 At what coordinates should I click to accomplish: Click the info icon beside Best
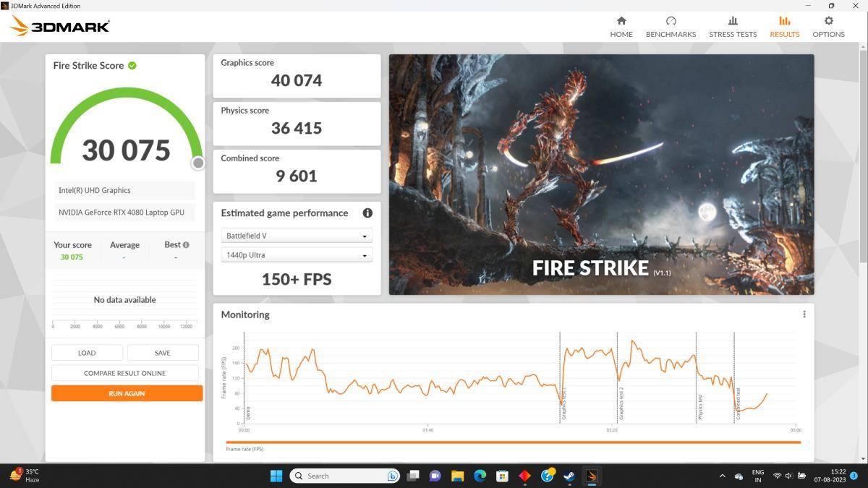(x=187, y=245)
